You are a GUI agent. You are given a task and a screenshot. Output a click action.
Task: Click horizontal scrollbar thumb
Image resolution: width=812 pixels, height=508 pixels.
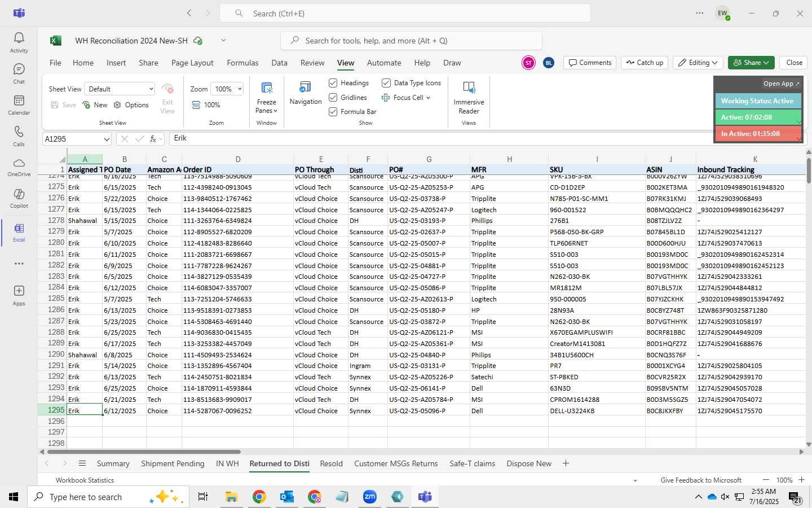click(144, 452)
